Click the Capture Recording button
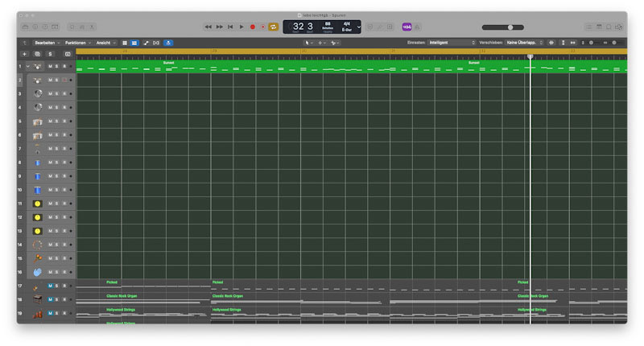Screen dimensions: 644x346 (263, 27)
